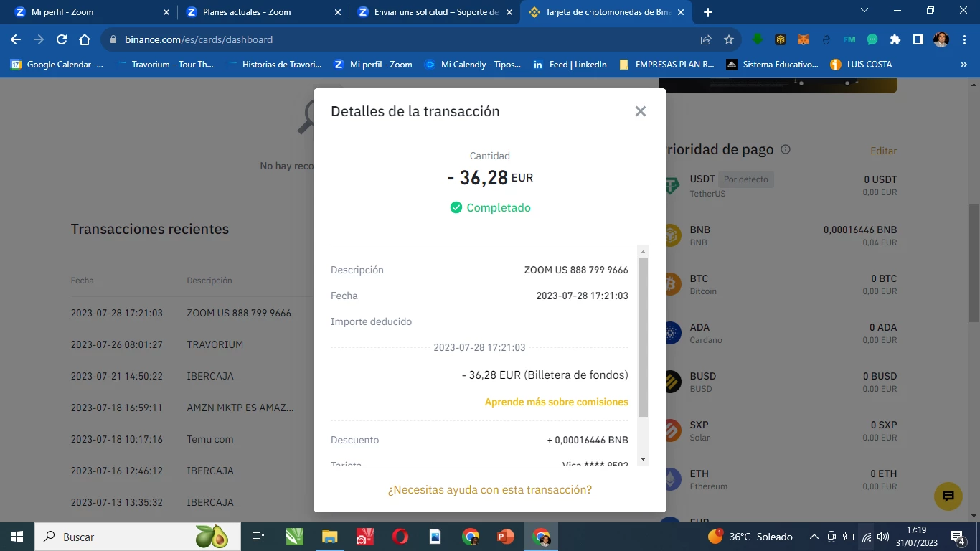Screen dimensions: 980x551
Task: Reload the Binance page
Action: pyautogui.click(x=62, y=39)
